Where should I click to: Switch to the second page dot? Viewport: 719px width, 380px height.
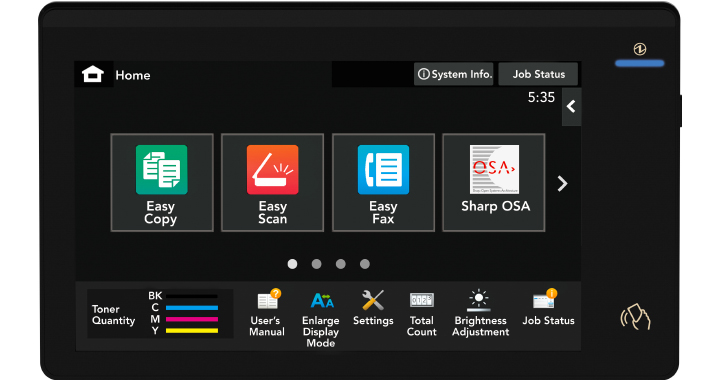[x=316, y=264]
